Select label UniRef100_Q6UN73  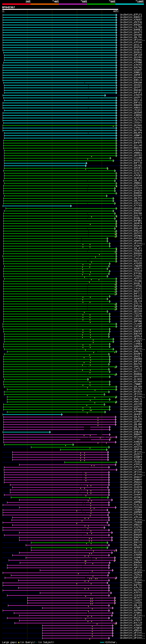click(x=131, y=268)
